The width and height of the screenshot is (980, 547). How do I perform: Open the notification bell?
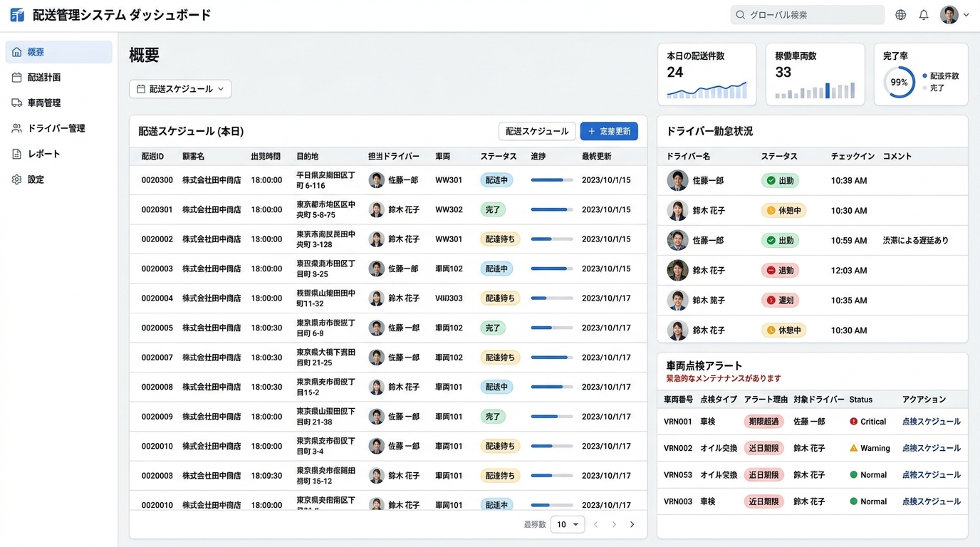click(x=924, y=15)
